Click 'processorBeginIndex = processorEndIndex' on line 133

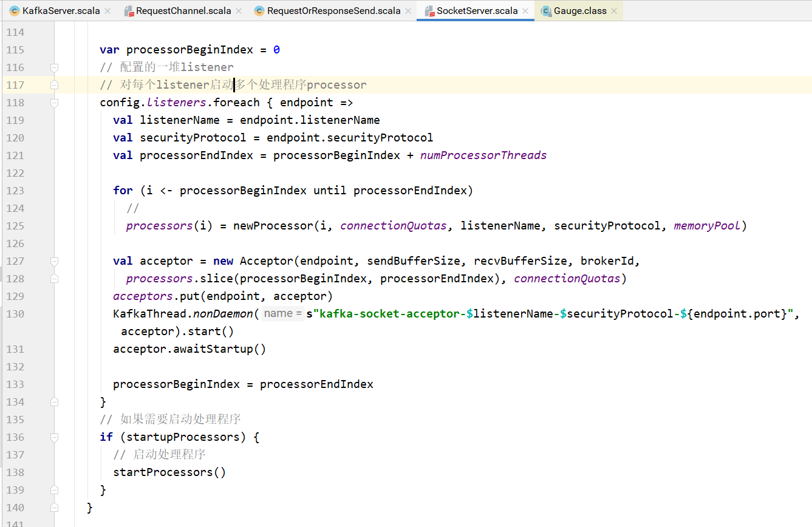[x=244, y=384]
